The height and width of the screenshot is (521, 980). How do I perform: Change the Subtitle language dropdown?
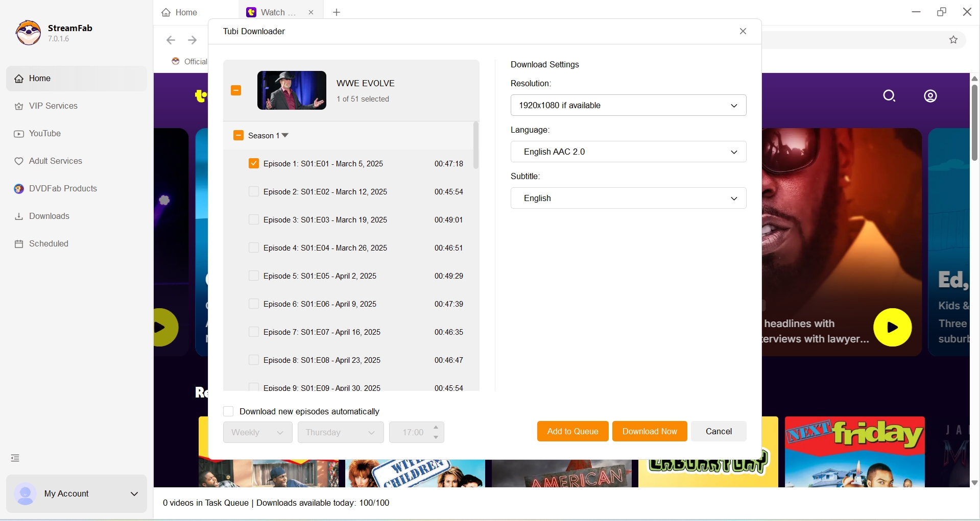tap(628, 198)
